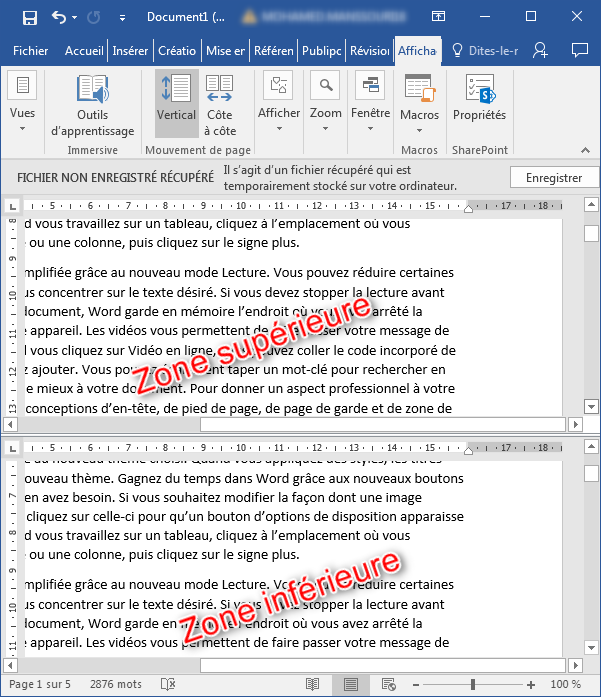Screen dimensions: 601x697
Task: Go to the Références tab
Action: coord(273,51)
